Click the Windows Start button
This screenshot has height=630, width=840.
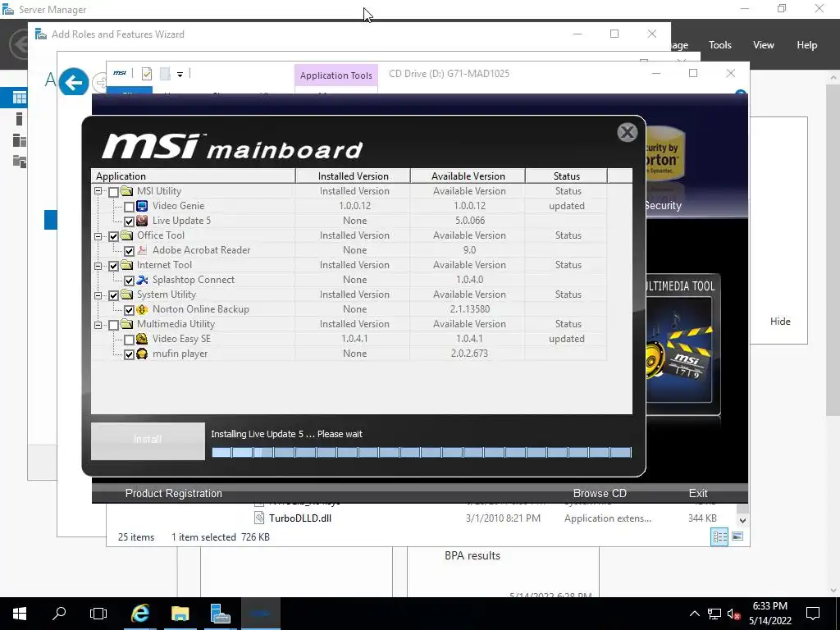click(x=20, y=614)
